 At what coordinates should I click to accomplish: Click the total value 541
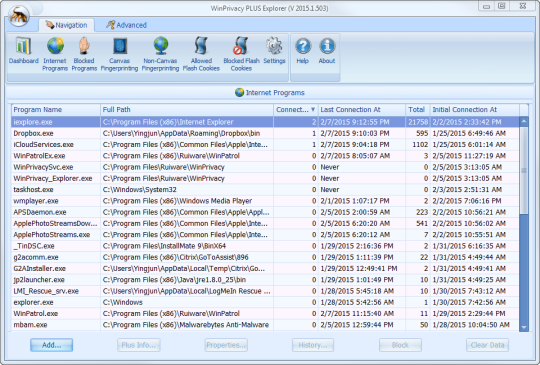[x=422, y=223]
